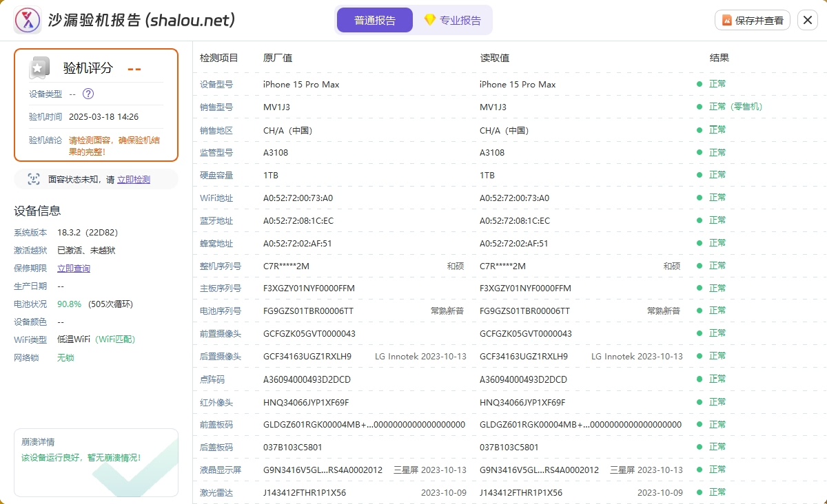Click the orange 验机结论 warning message
Image resolution: width=827 pixels, height=504 pixels.
pos(114,145)
